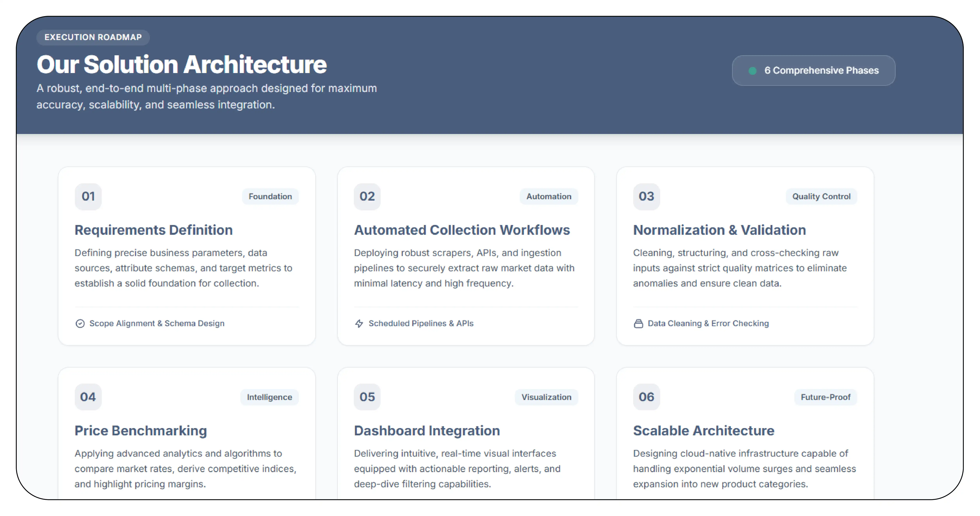The height and width of the screenshot is (516, 980).
Task: Select the Automation tag
Action: coord(549,197)
